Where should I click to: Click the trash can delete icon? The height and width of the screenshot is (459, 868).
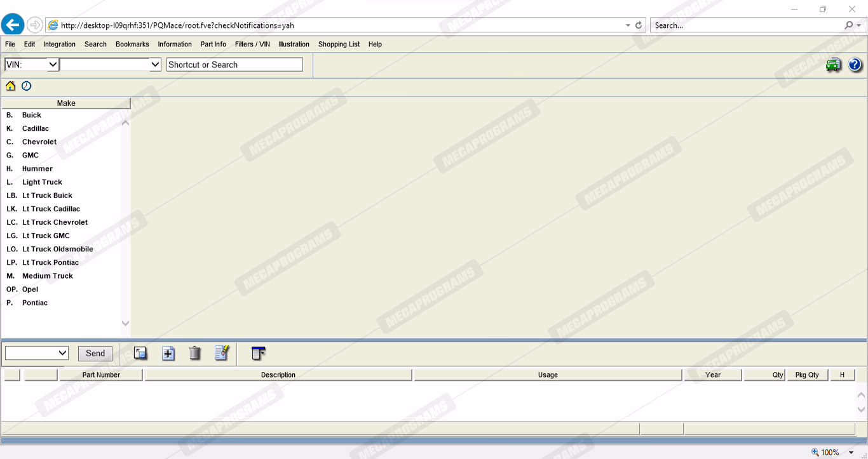click(x=195, y=354)
